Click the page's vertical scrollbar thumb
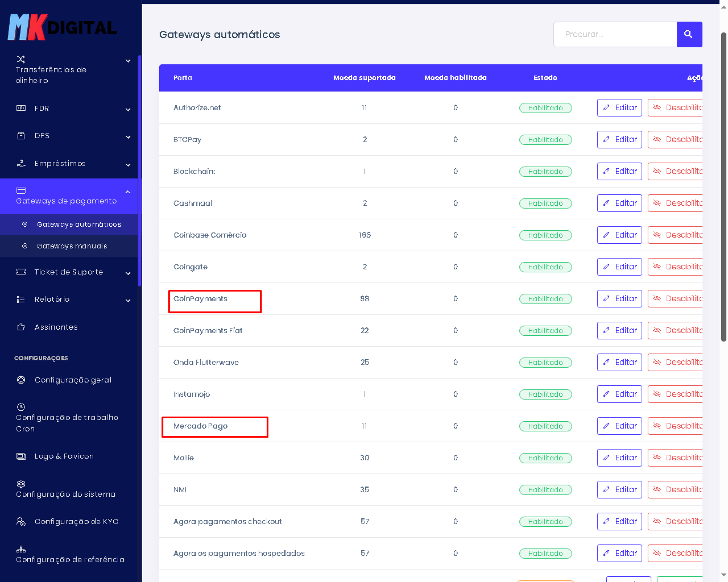The width and height of the screenshot is (728, 582). pyautogui.click(x=723, y=186)
